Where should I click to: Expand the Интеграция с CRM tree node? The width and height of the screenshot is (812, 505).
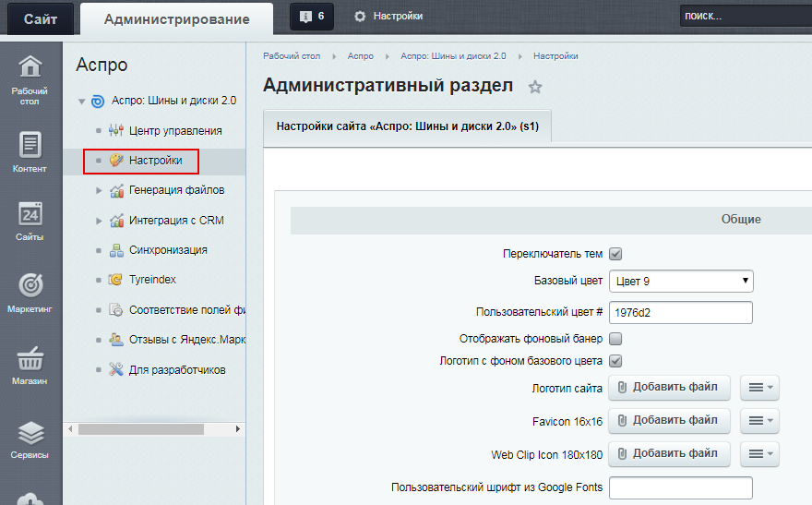click(x=99, y=221)
